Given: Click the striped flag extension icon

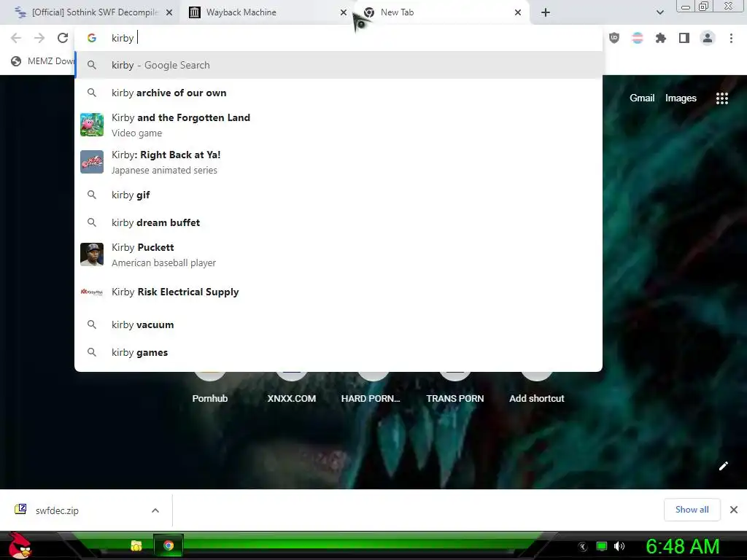Looking at the screenshot, I should click(x=637, y=38).
